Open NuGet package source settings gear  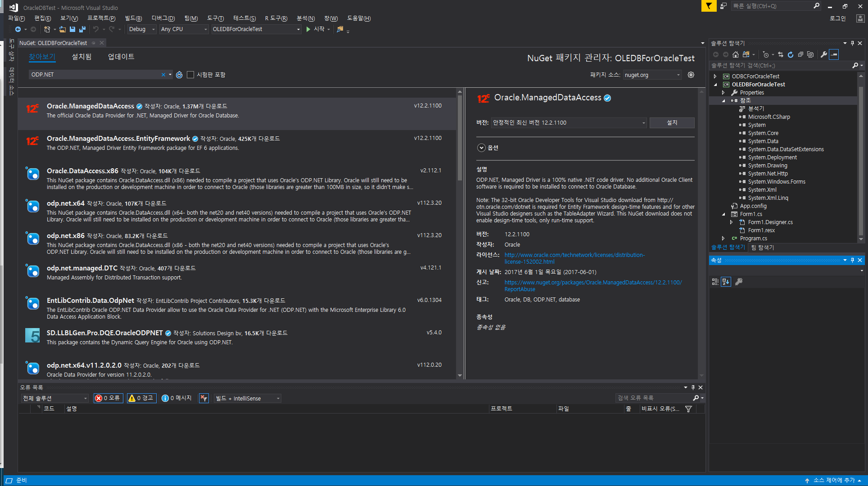(x=691, y=75)
